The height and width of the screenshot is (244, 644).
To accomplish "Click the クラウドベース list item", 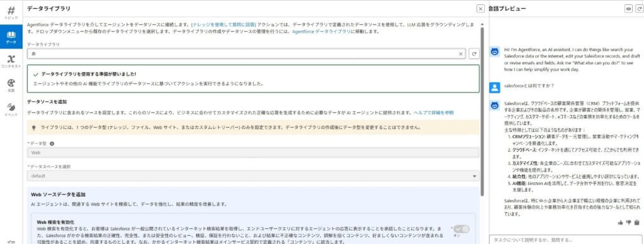I will pos(574,153).
